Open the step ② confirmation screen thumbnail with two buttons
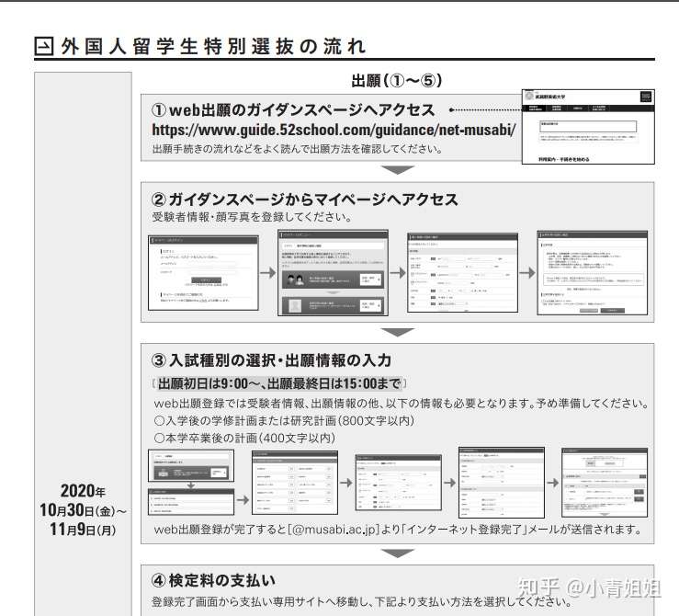Image resolution: width=679 pixels, height=616 pixels. click(x=593, y=273)
